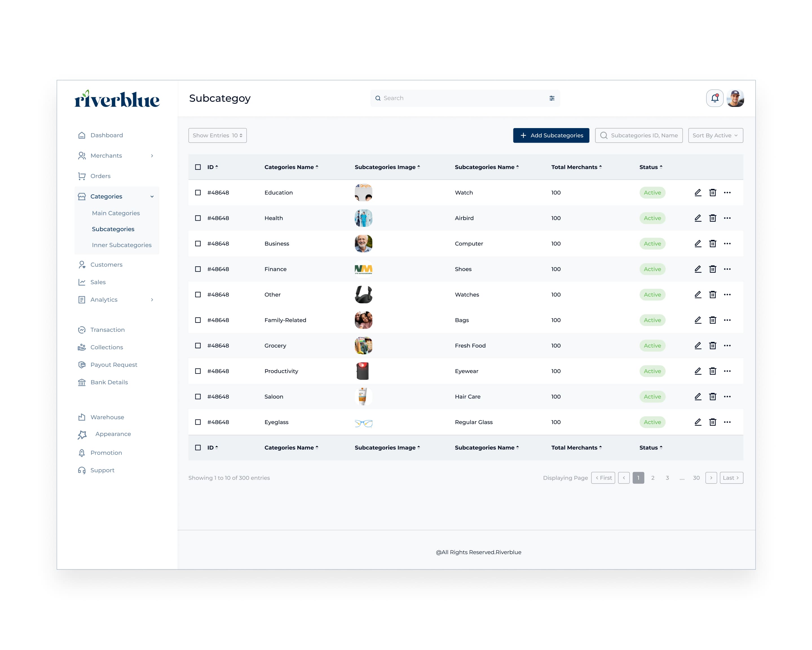Screen dimensions: 812x650
Task: Go to the Last page button
Action: [x=731, y=478]
